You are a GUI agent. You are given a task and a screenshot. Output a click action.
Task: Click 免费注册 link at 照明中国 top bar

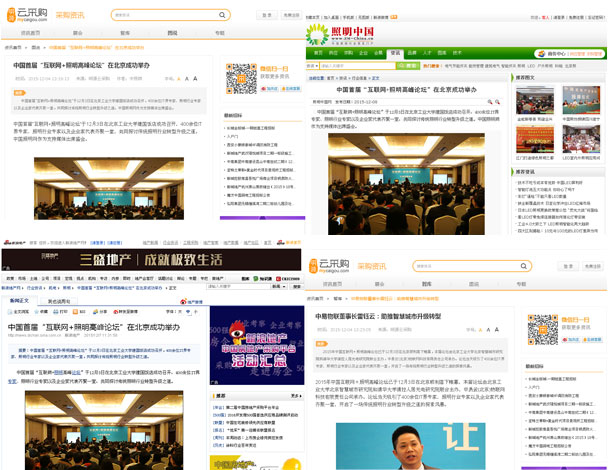(x=576, y=18)
